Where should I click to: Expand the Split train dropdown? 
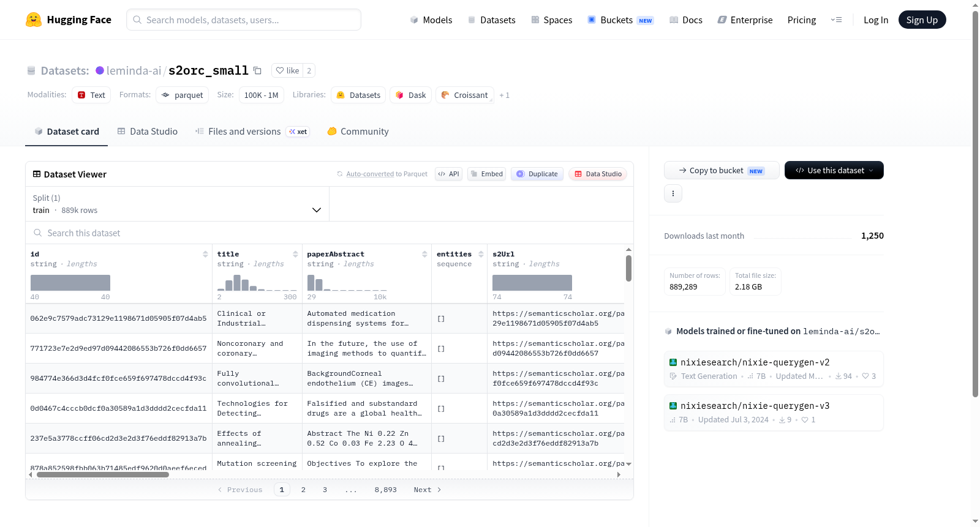(x=177, y=204)
